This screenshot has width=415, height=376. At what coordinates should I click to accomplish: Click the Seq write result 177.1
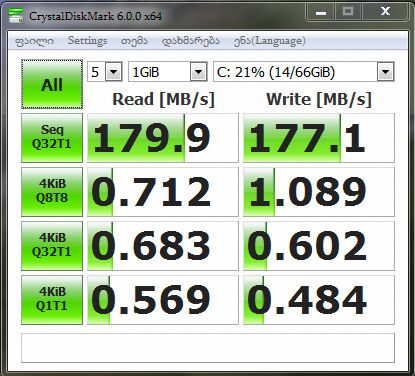coord(319,138)
